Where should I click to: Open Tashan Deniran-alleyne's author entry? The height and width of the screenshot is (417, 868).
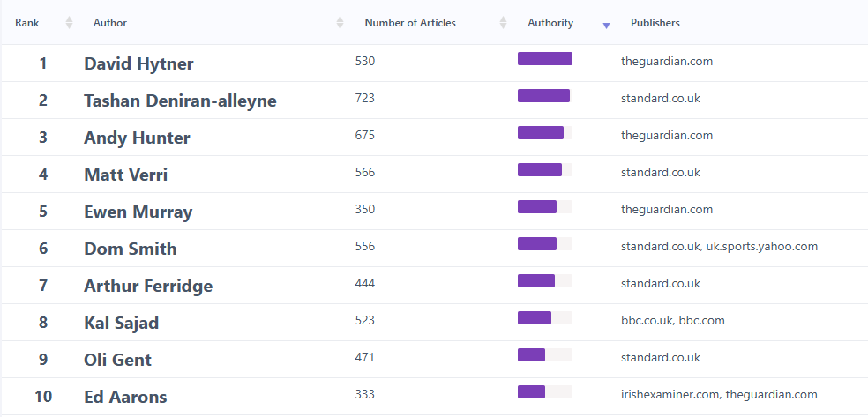(180, 101)
